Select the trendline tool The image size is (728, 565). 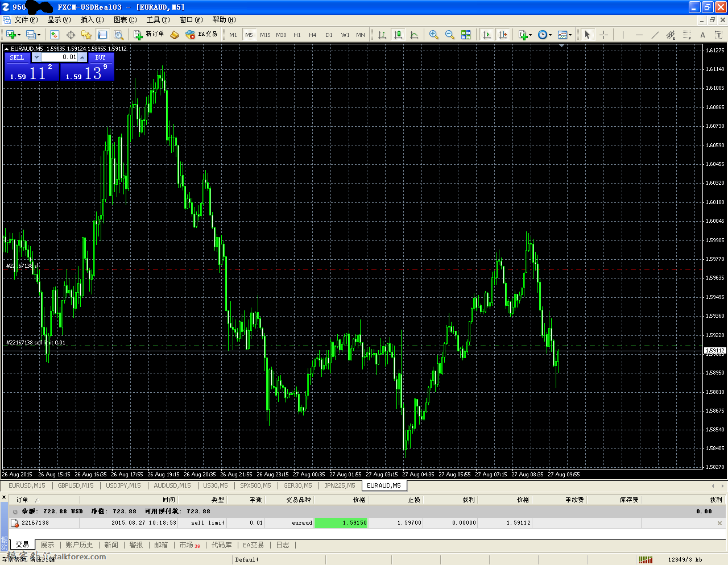[655, 35]
